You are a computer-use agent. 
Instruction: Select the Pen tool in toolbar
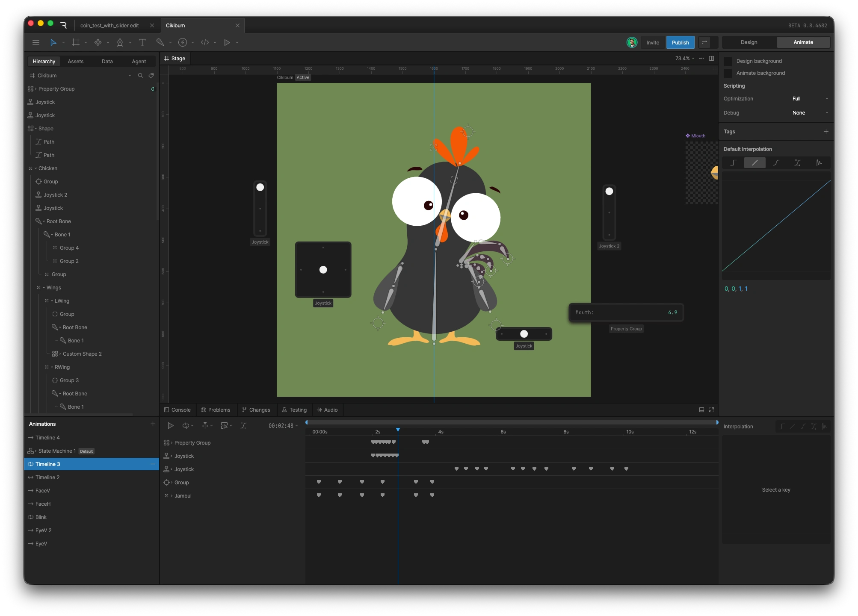click(120, 42)
